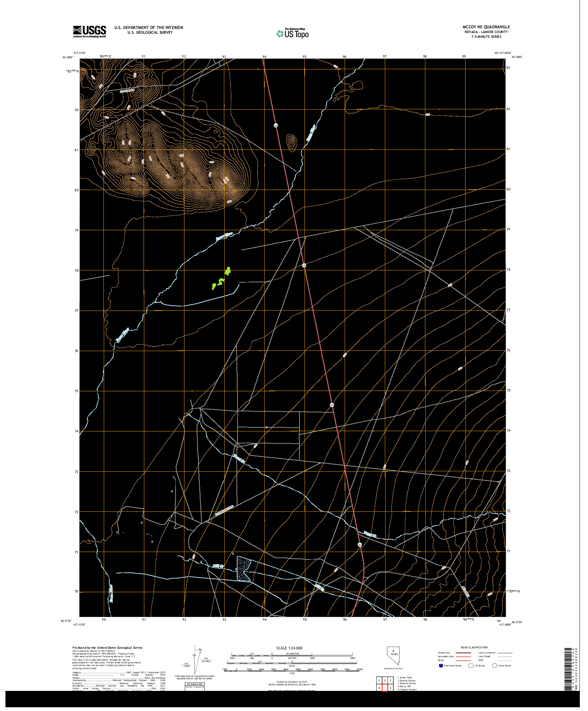Image resolution: width=588 pixels, height=711 pixels.
Task: Click the 'MILES' scale bar label
Action: coord(292,666)
